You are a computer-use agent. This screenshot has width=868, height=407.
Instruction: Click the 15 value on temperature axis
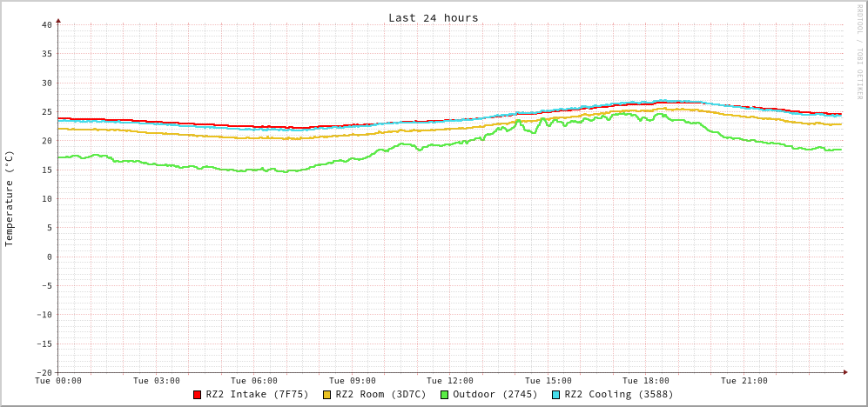tap(46, 170)
